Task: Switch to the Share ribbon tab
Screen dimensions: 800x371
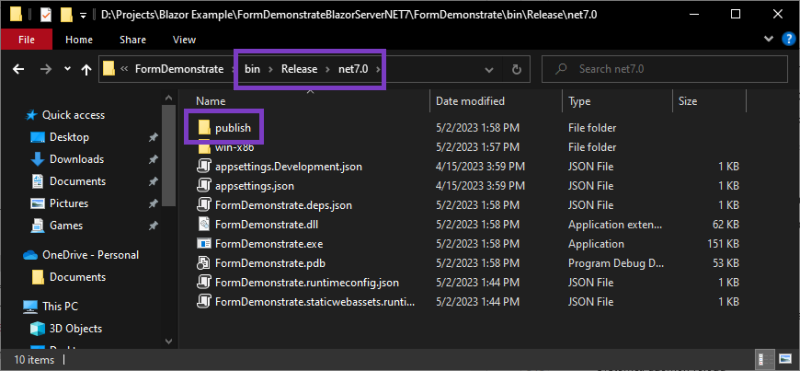Action: (132, 39)
